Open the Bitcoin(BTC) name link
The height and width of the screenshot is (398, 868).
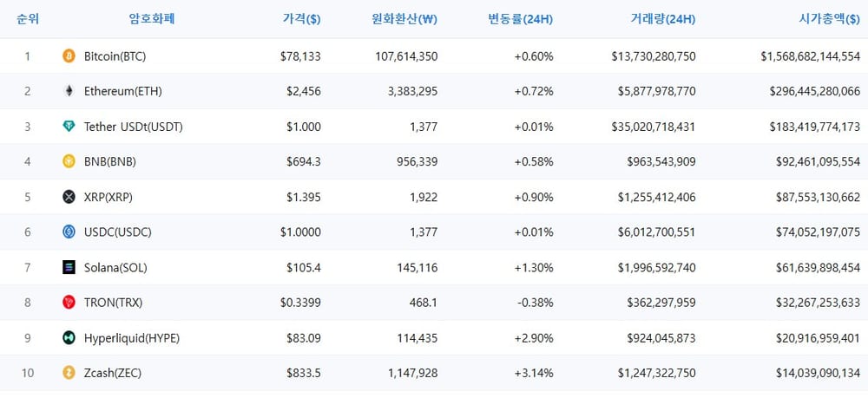click(115, 56)
